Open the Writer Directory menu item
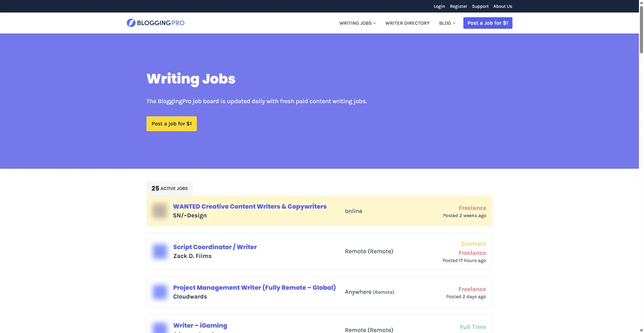644x333 pixels. click(x=407, y=23)
